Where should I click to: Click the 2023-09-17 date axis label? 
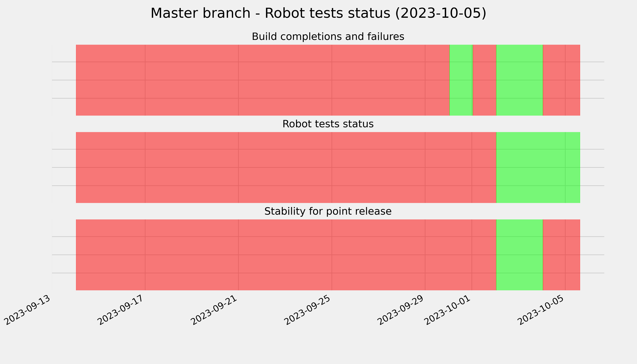click(x=121, y=310)
